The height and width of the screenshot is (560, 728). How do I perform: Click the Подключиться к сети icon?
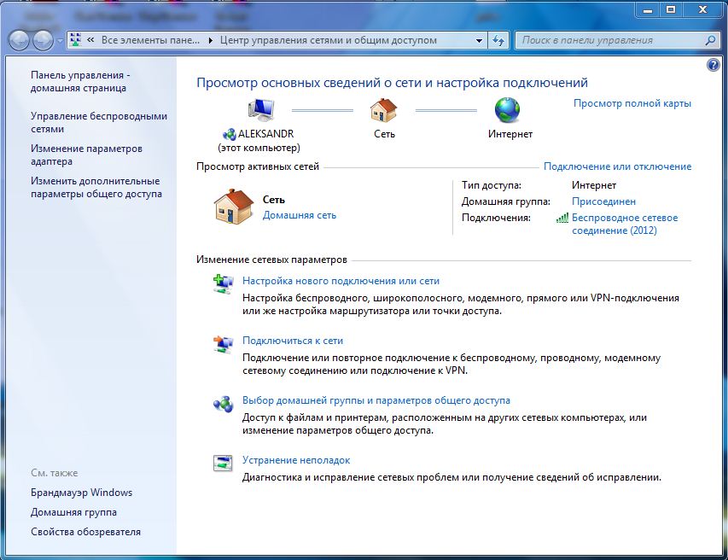[222, 345]
